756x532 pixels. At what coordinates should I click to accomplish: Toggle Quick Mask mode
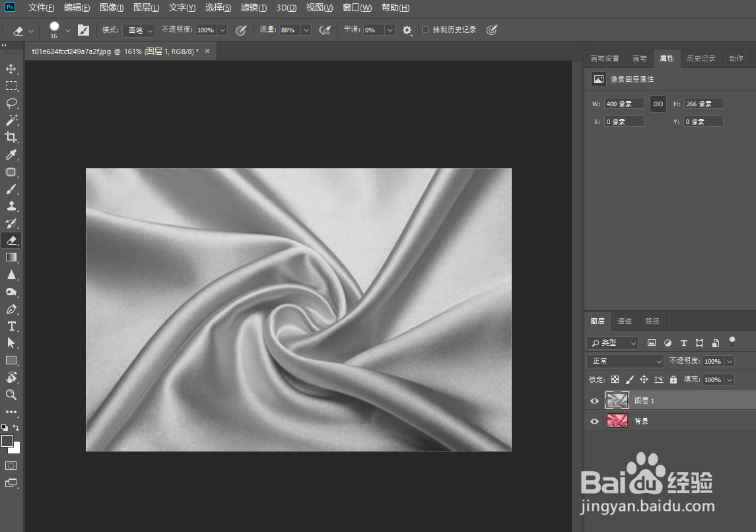coord(11,465)
